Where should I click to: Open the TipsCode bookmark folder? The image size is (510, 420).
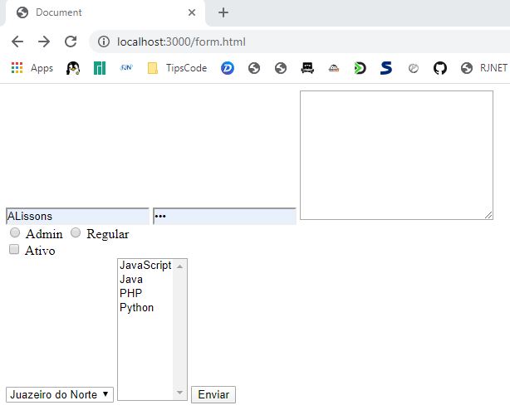tap(177, 68)
